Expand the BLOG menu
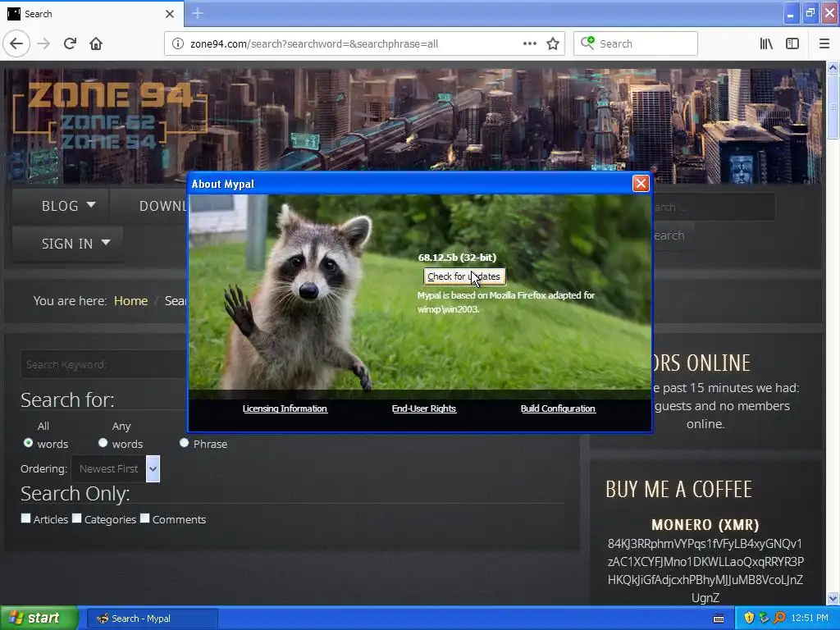Viewport: 840px width, 630px height. click(61, 206)
